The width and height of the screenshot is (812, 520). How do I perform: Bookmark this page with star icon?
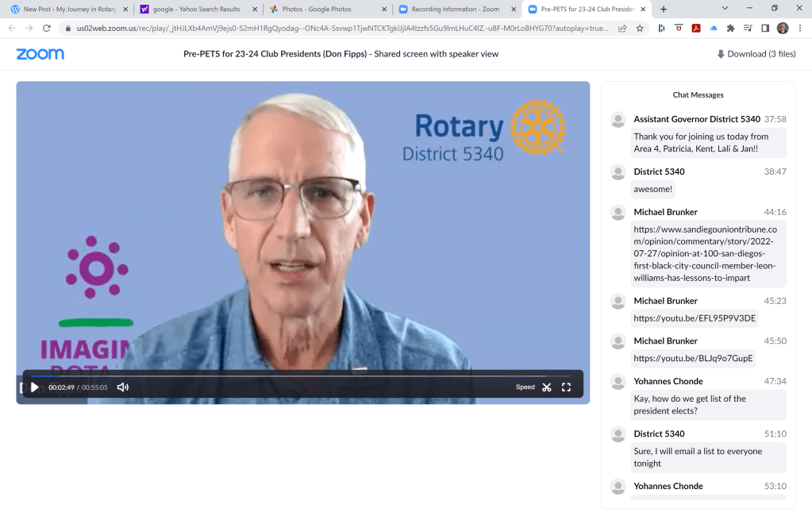click(x=640, y=28)
